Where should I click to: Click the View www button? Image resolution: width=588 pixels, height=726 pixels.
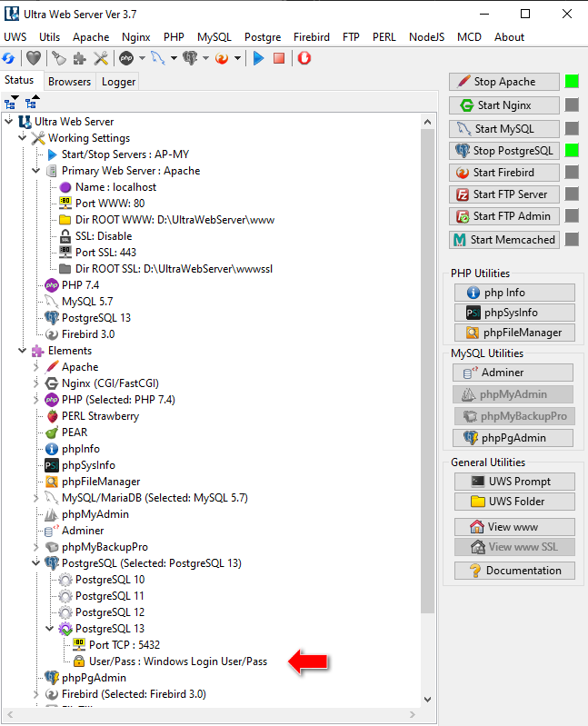point(515,527)
